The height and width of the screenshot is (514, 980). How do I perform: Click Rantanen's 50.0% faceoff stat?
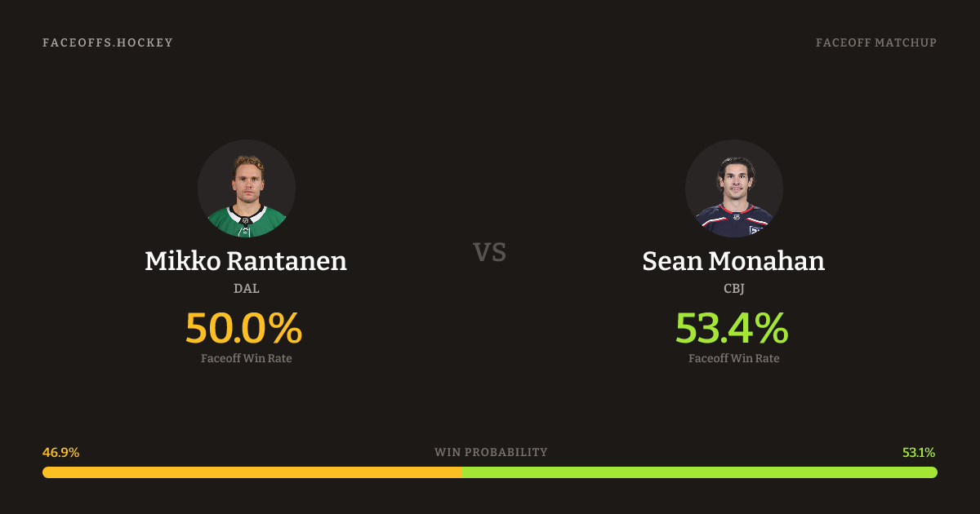244,328
